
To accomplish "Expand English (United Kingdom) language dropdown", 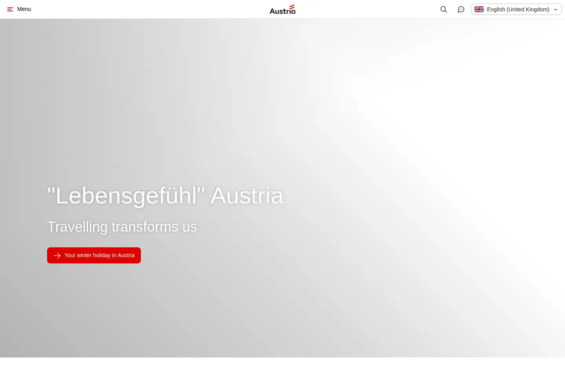I will (x=516, y=9).
